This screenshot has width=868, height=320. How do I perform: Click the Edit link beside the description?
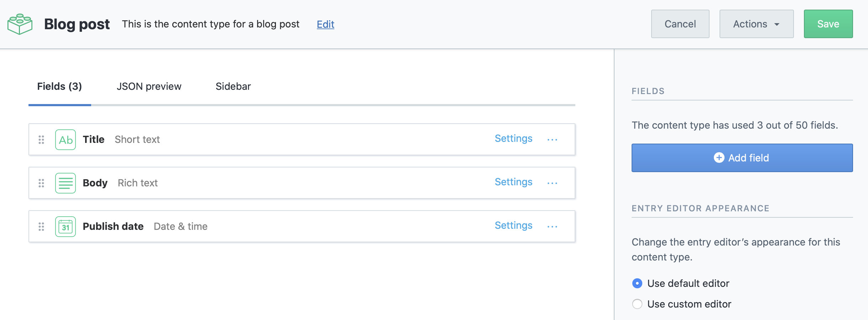tap(325, 24)
